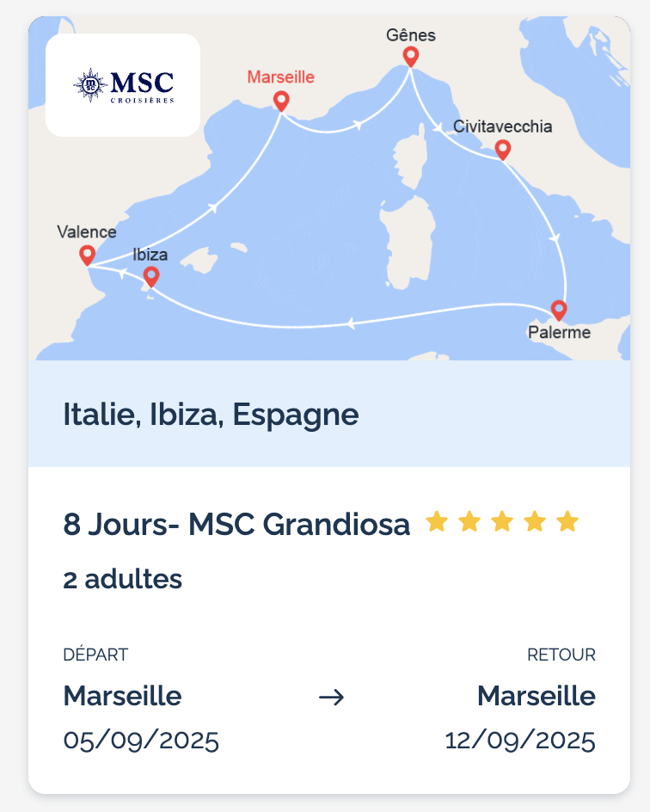
Task: Click the Ibiza map pin
Action: [151, 277]
